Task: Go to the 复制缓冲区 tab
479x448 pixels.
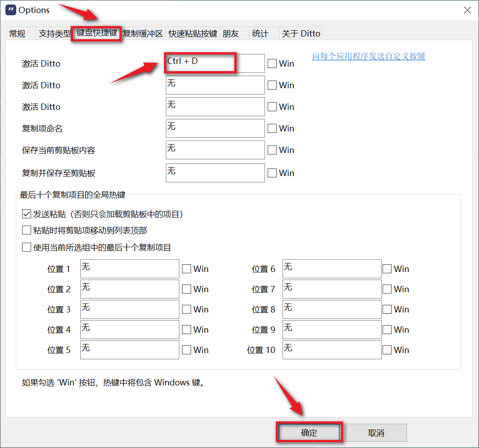Action: tap(143, 34)
